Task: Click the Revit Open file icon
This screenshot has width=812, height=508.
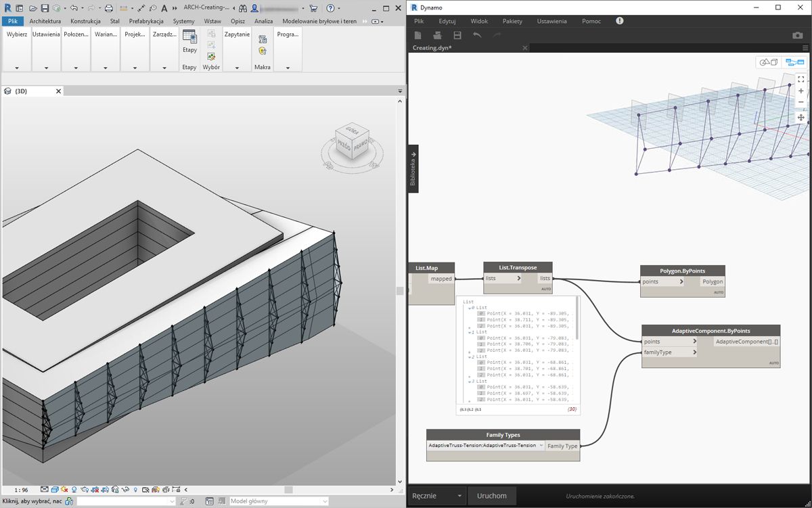Action: [32, 8]
